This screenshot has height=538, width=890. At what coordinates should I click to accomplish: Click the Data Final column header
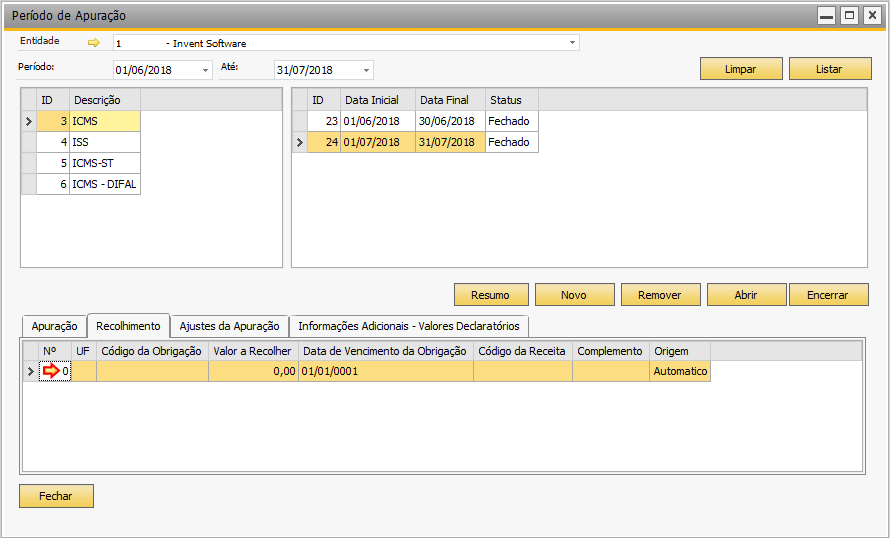(450, 100)
